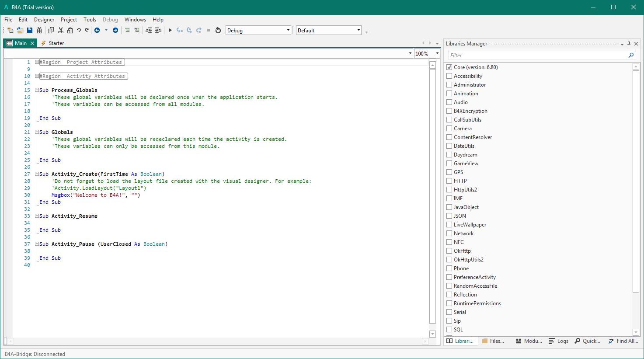Image resolution: width=644 pixels, height=359 pixels.
Task: Check the OkHttpUtils2 library
Action: coord(449,260)
